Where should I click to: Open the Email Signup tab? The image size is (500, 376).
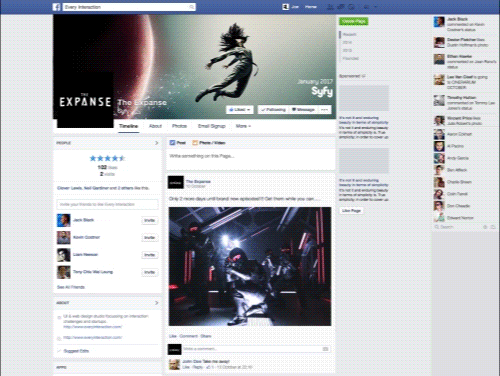(x=212, y=126)
